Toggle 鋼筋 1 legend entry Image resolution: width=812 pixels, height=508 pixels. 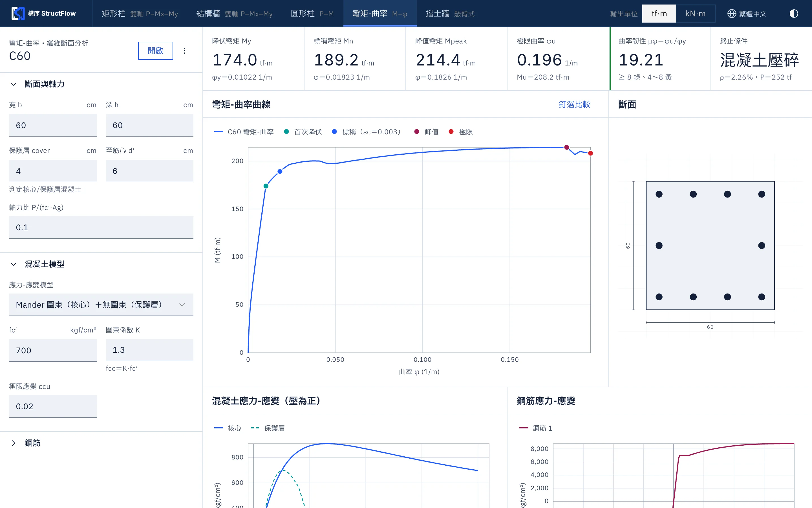(536, 428)
